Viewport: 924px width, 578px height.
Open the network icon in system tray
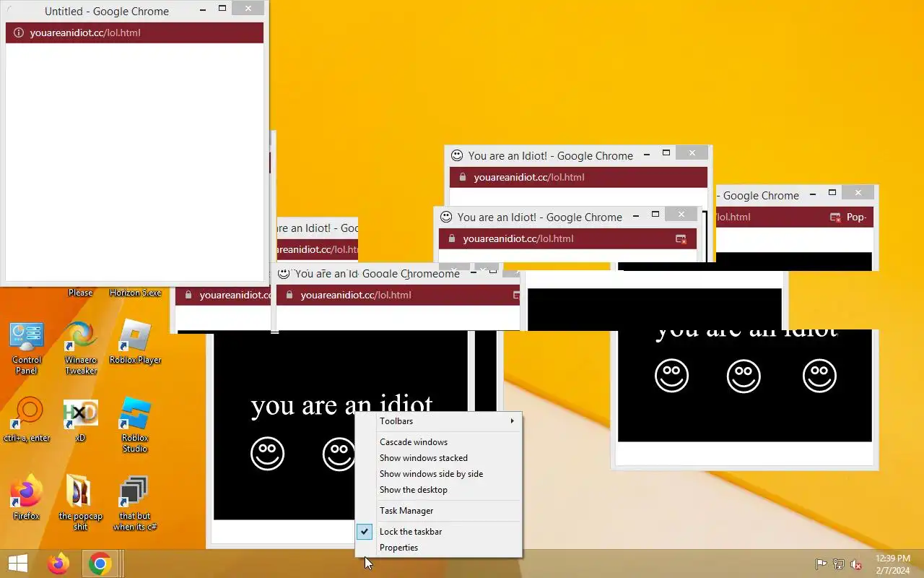839,564
